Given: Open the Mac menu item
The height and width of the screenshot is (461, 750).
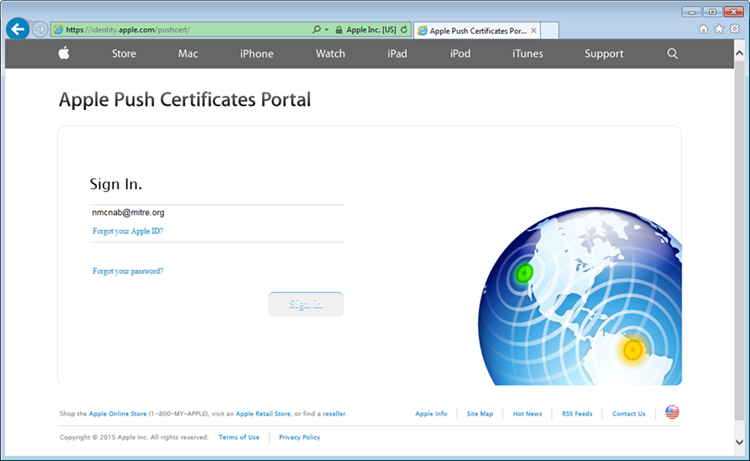Looking at the screenshot, I should click(188, 54).
